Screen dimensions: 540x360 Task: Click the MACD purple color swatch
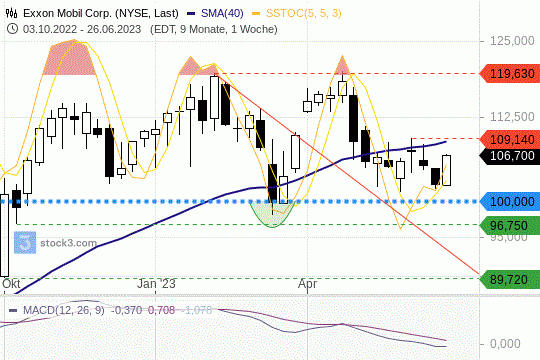coord(13,310)
